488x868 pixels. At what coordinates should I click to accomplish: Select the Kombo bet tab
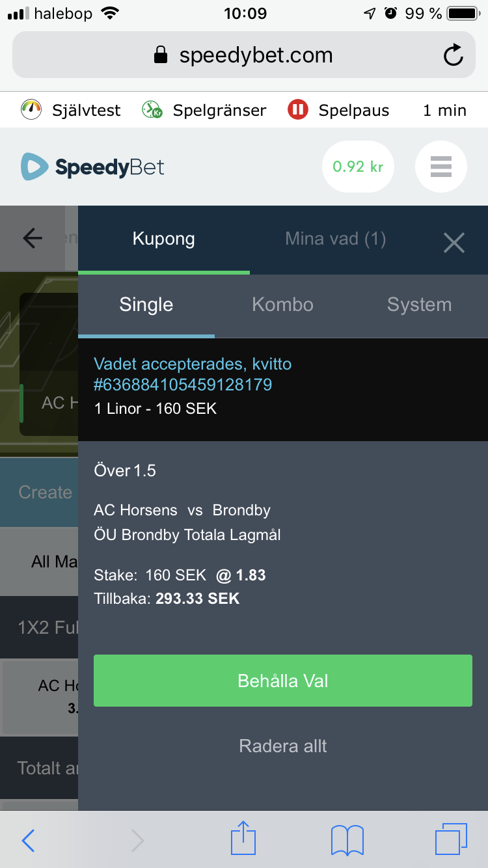point(283,305)
